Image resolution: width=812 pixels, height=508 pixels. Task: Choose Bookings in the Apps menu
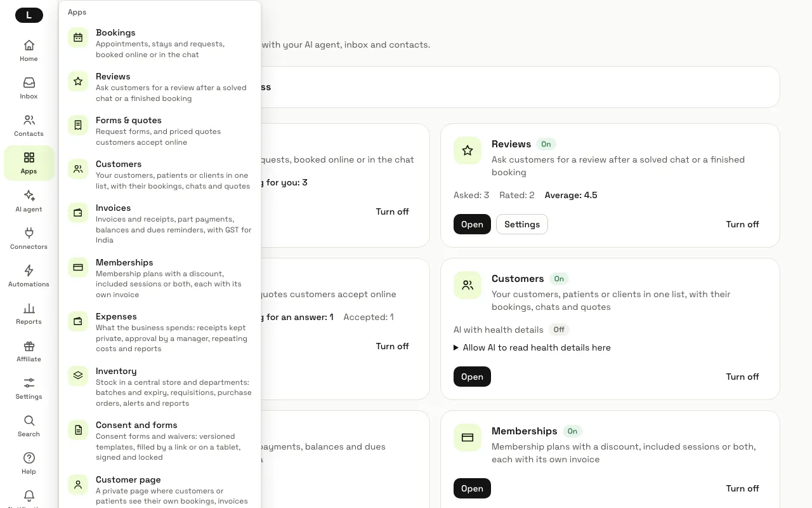click(x=160, y=43)
